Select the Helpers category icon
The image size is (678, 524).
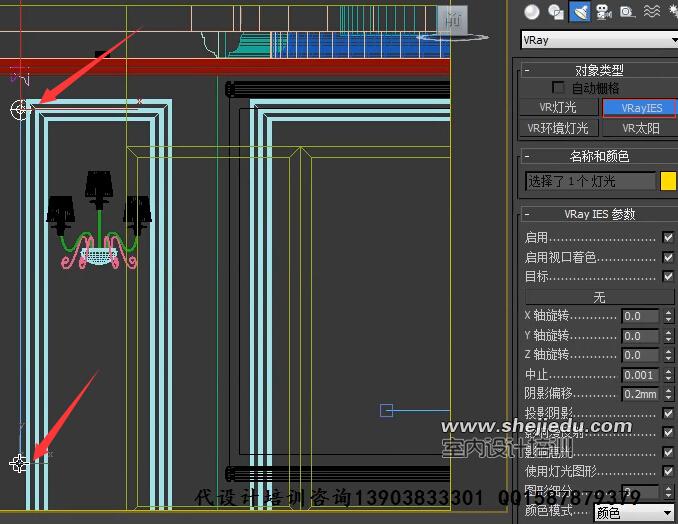627,12
